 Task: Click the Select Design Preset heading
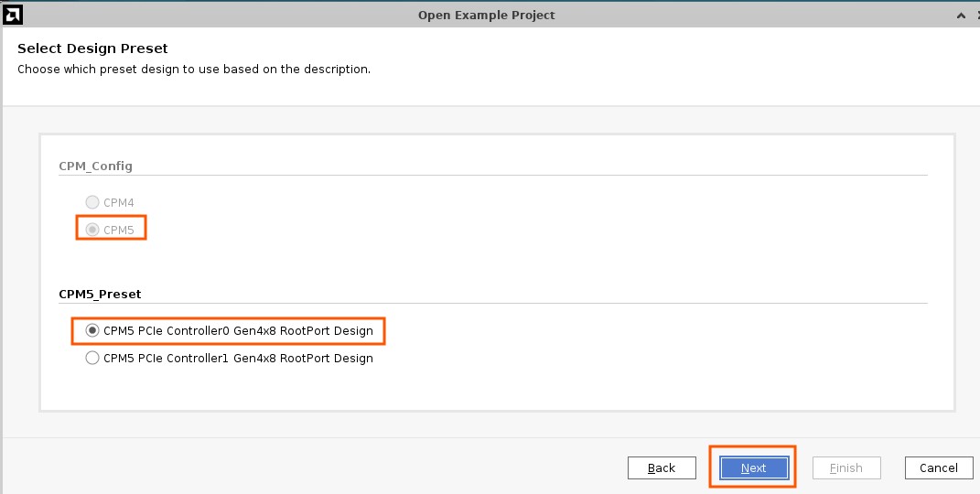pyautogui.click(x=92, y=48)
